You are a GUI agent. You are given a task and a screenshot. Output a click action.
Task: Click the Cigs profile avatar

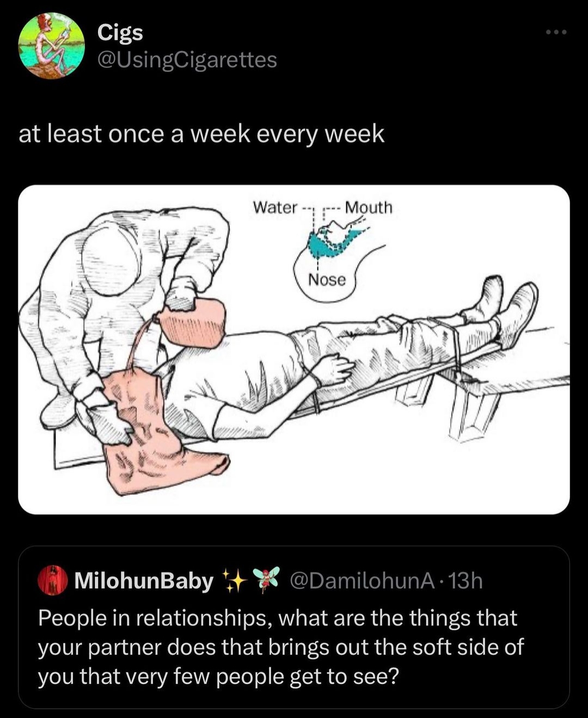point(51,46)
